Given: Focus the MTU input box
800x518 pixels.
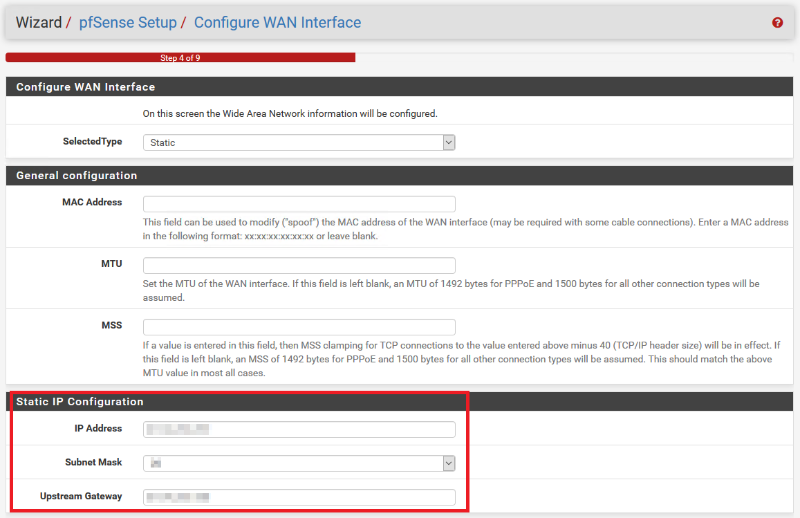Looking at the screenshot, I should (299, 265).
